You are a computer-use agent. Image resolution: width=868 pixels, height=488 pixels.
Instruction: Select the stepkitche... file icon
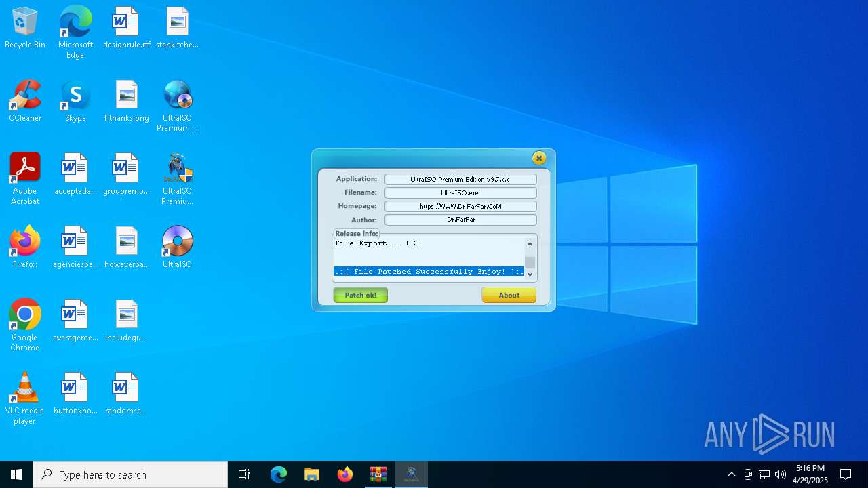point(177,28)
